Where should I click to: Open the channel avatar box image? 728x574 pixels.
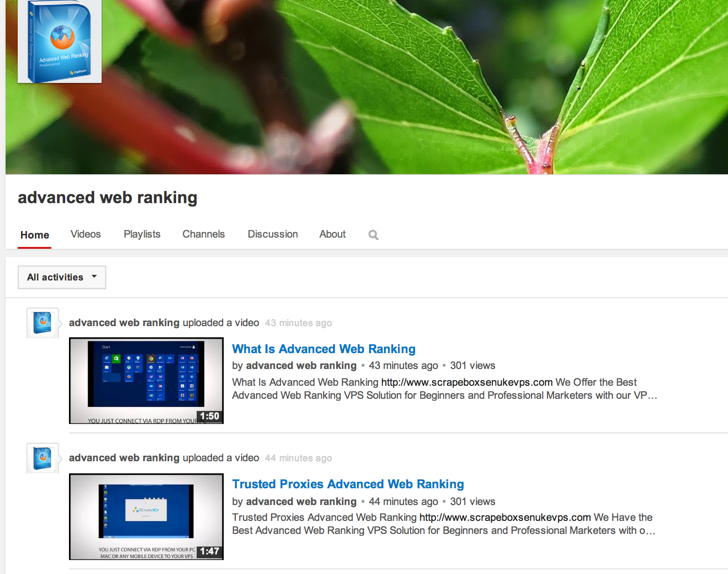tap(60, 41)
